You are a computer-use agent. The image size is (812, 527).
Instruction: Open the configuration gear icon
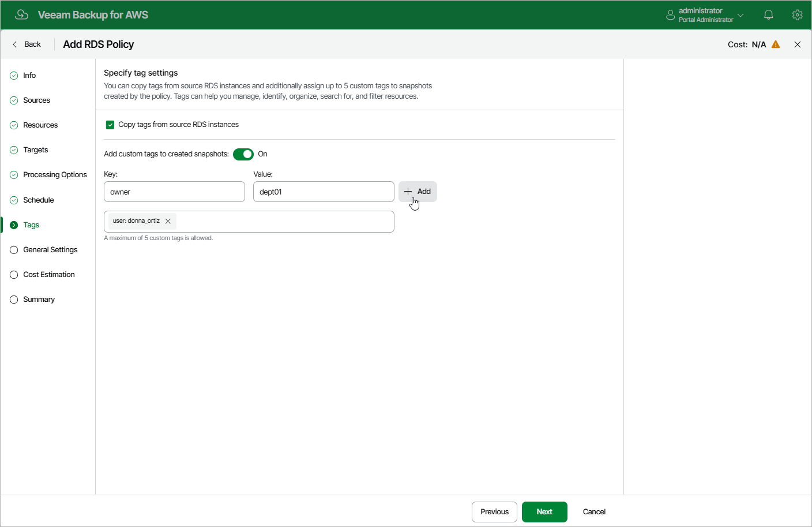tap(797, 15)
